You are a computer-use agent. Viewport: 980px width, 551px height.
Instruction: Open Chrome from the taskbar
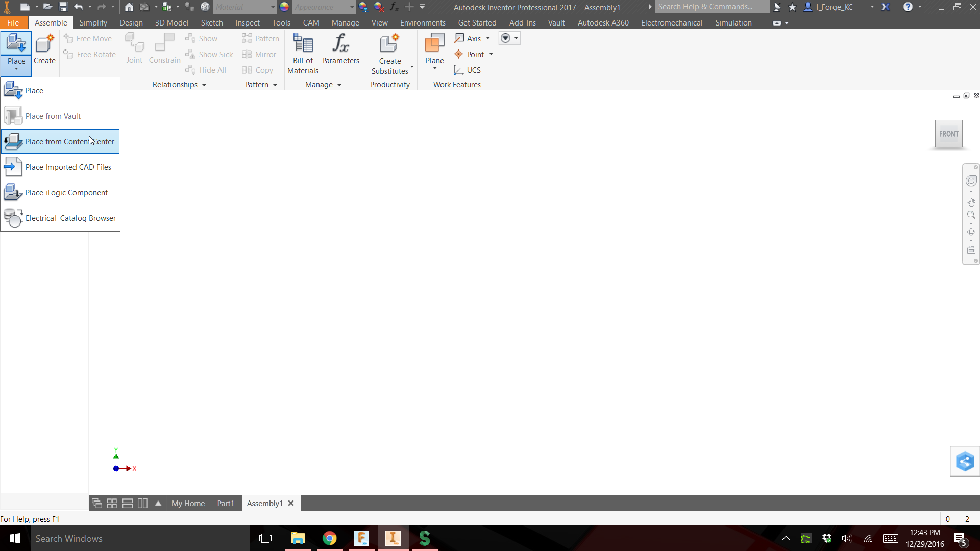pyautogui.click(x=330, y=538)
